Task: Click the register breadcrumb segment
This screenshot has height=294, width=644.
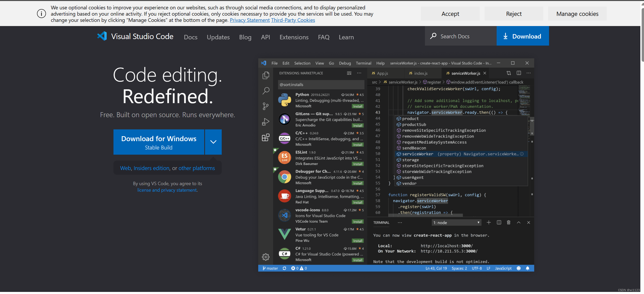Action: [x=432, y=82]
